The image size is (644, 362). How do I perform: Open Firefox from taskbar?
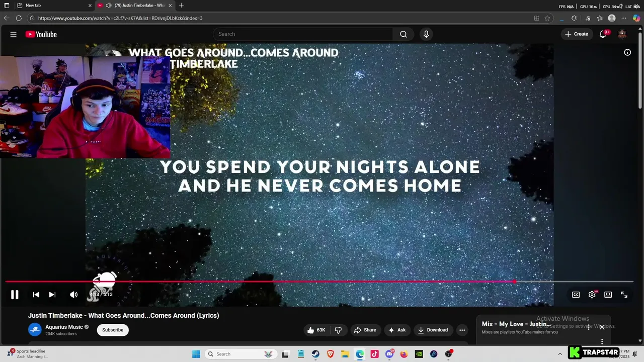404,354
